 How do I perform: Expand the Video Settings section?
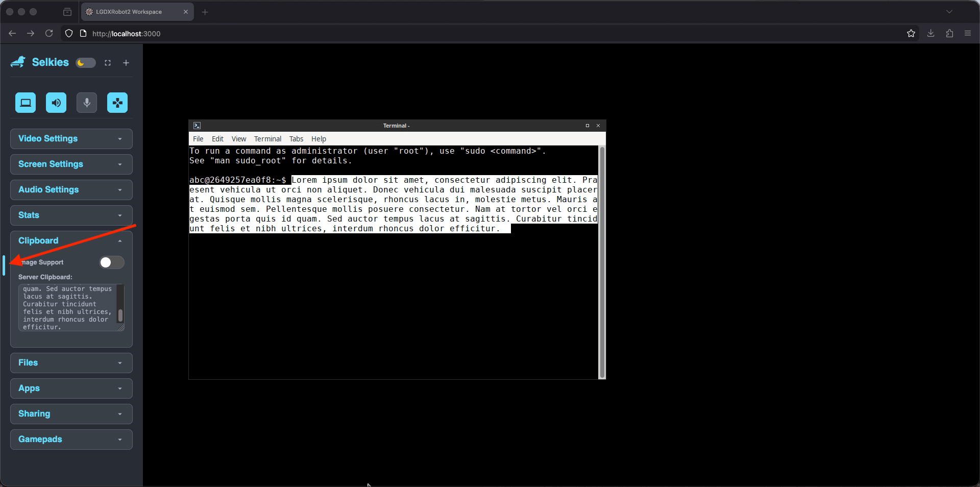point(70,138)
